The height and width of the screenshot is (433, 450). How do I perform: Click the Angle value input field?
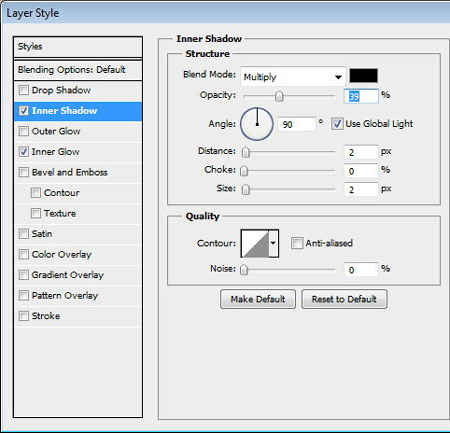click(x=296, y=124)
